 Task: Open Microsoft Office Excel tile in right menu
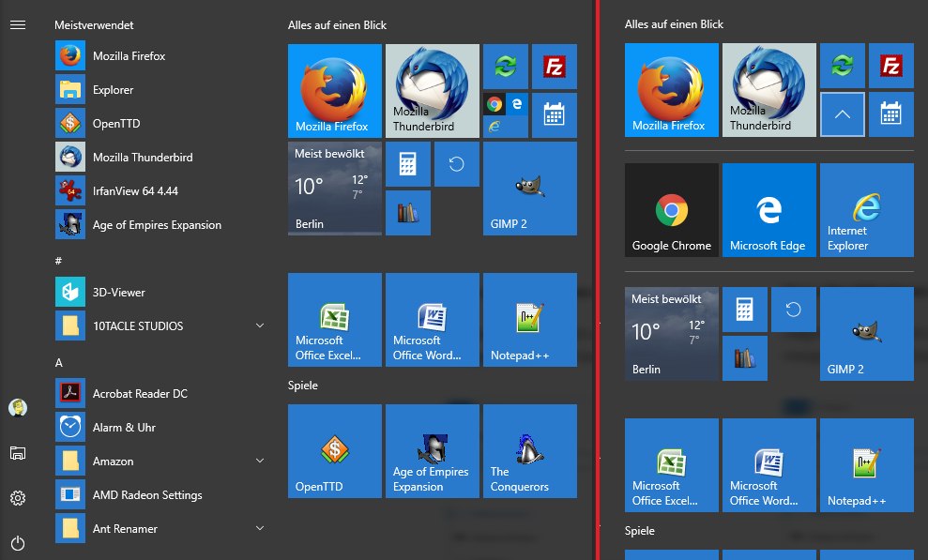point(671,465)
